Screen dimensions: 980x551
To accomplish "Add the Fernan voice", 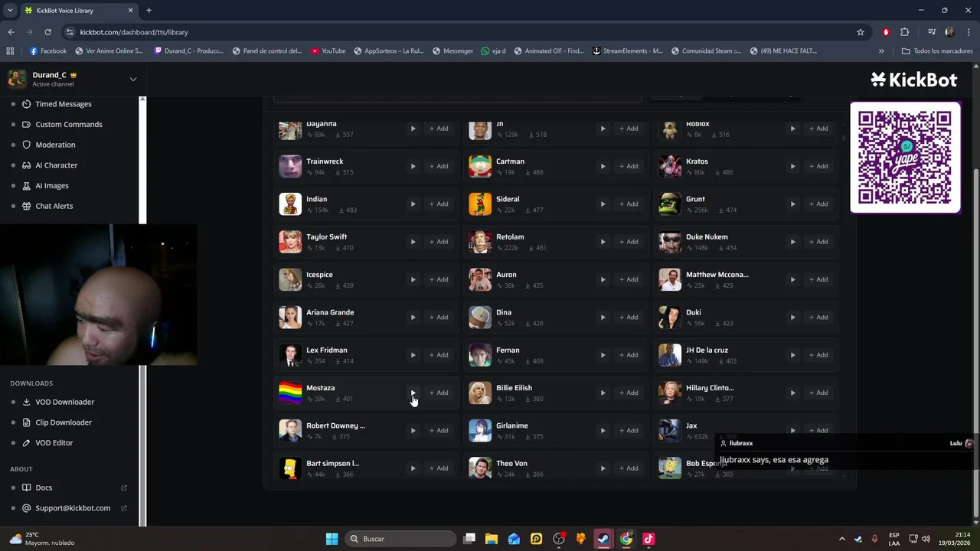I will pos(629,355).
